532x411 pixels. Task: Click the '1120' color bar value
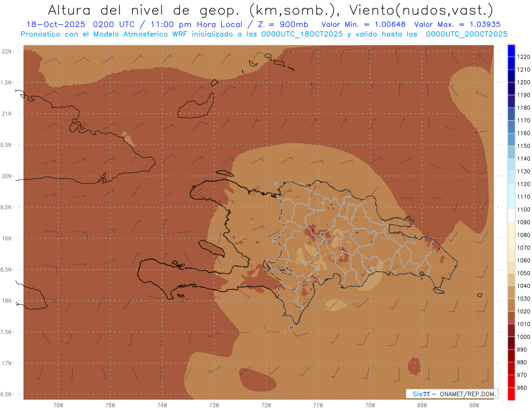point(524,184)
